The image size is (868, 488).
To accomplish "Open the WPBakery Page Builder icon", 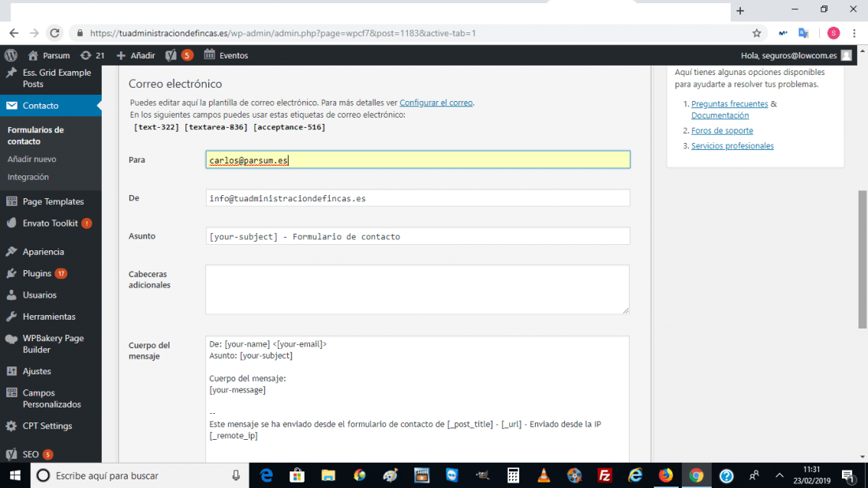I will click(x=11, y=339).
